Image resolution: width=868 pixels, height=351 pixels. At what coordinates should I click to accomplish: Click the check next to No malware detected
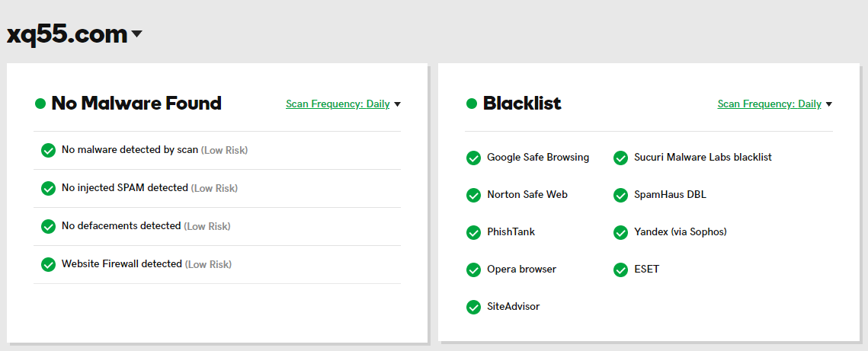coord(48,151)
